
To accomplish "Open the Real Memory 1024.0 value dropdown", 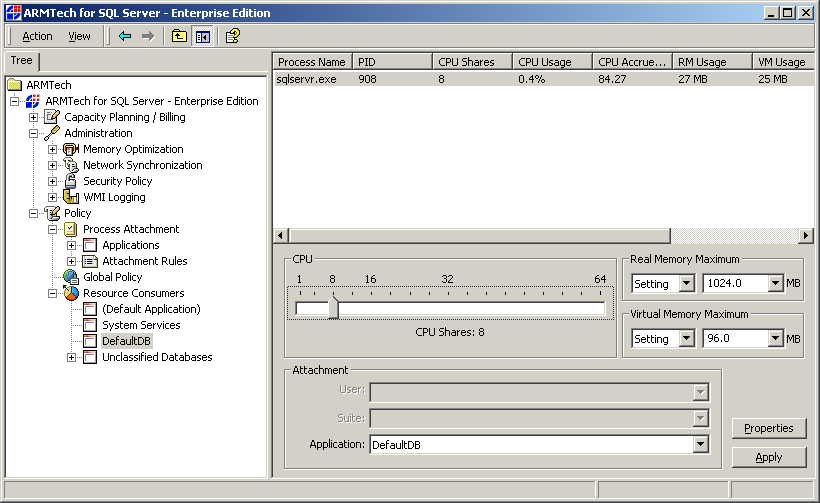I will pyautogui.click(x=775, y=283).
